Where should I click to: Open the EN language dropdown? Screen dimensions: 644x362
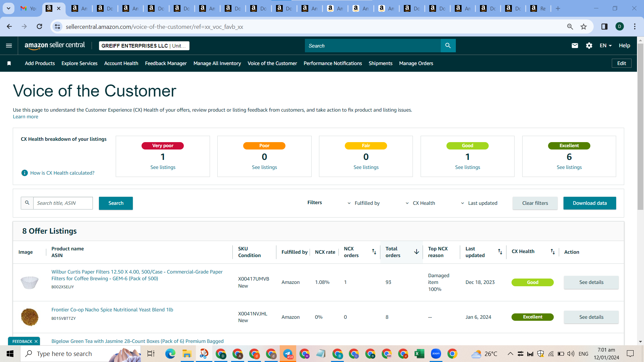[606, 46]
